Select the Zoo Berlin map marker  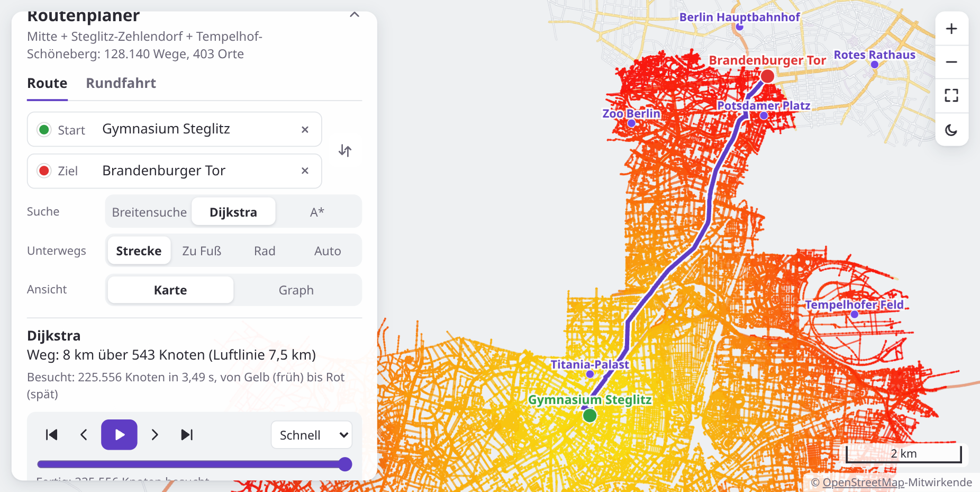tap(631, 123)
